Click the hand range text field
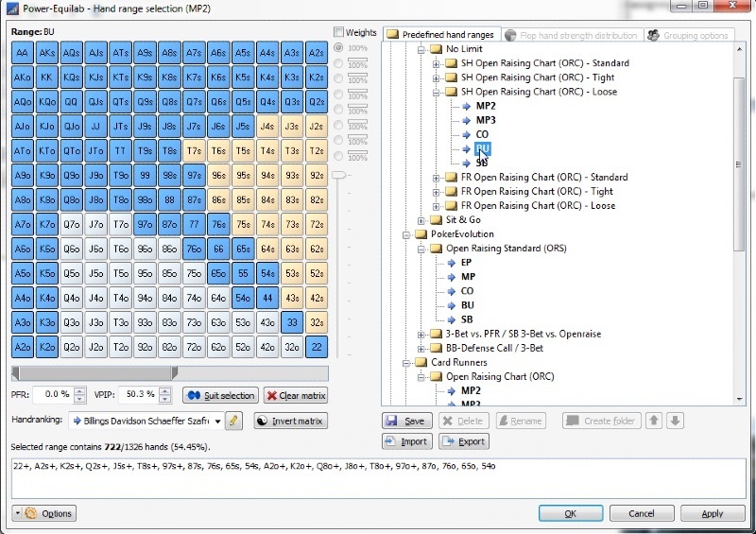Screen dimensions: 756x534 tap(378, 477)
